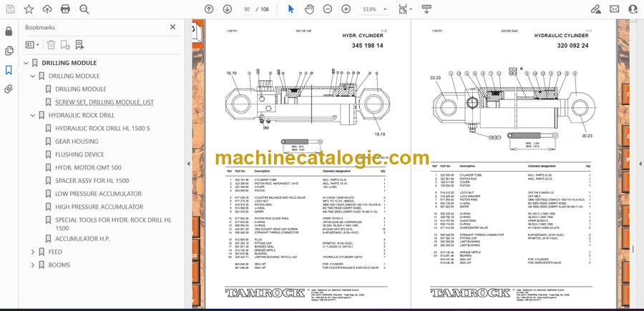Add a new bookmark icon
The width and height of the screenshot is (644, 311).
click(65, 45)
